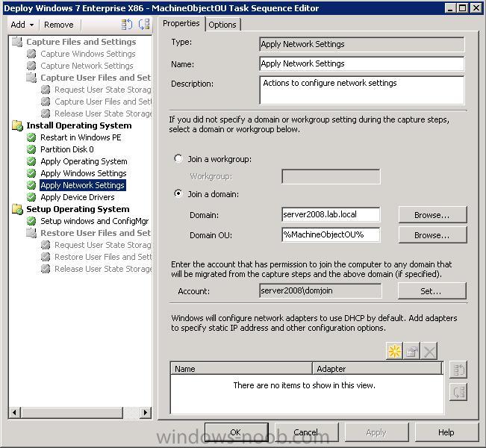Click the adapter properties icon
The height and width of the screenshot is (448, 486).
point(412,351)
